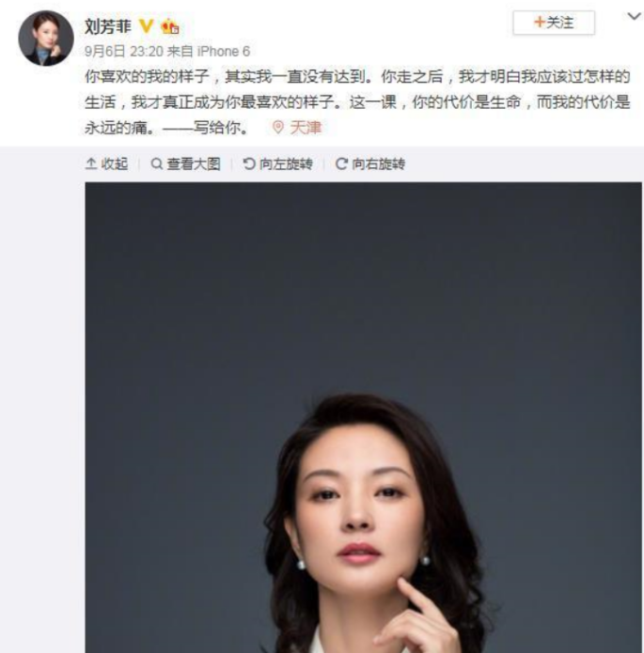The image size is (644, 653).
Task: Click the post timestamp 9月6日 23:20
Action: 124,52
